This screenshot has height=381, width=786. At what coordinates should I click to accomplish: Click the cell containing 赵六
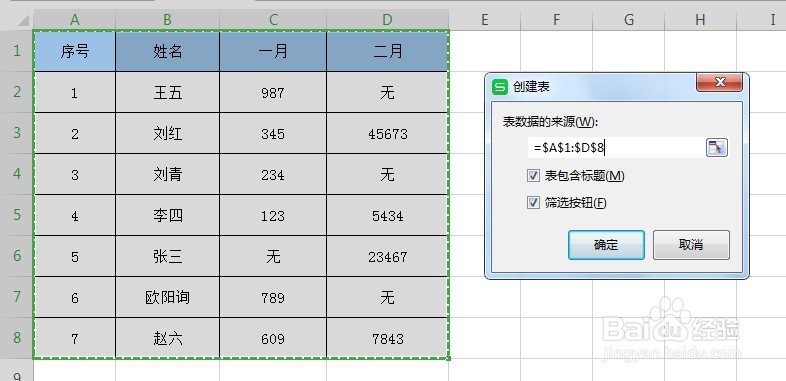[167, 338]
